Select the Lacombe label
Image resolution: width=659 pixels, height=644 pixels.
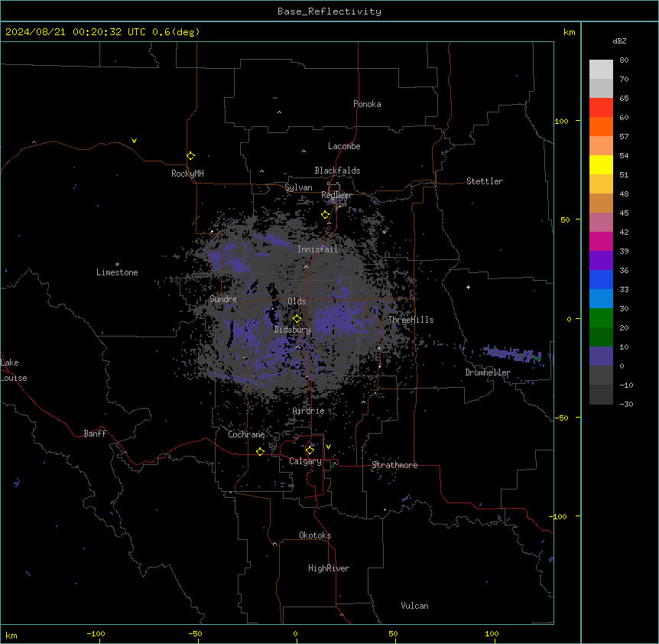(x=344, y=146)
